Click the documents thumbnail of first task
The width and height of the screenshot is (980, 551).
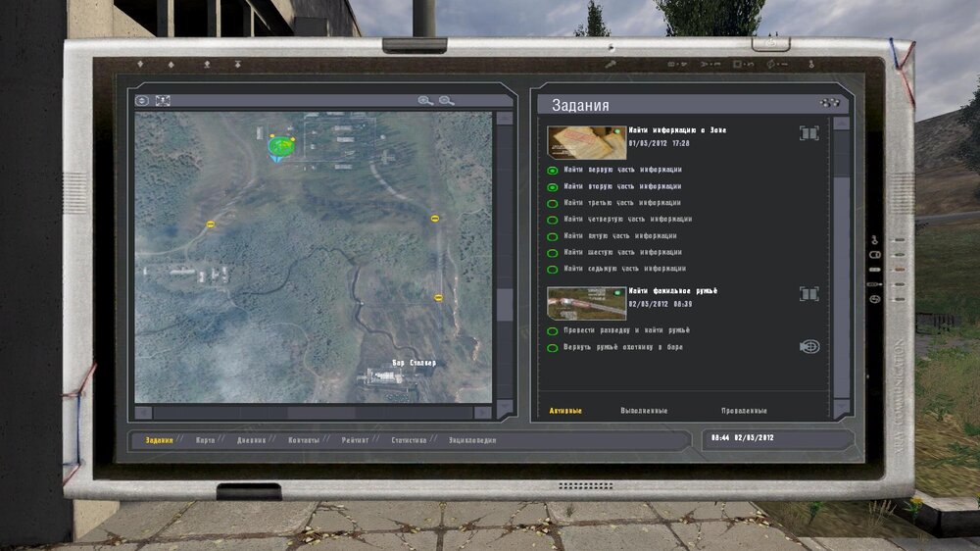tap(586, 142)
